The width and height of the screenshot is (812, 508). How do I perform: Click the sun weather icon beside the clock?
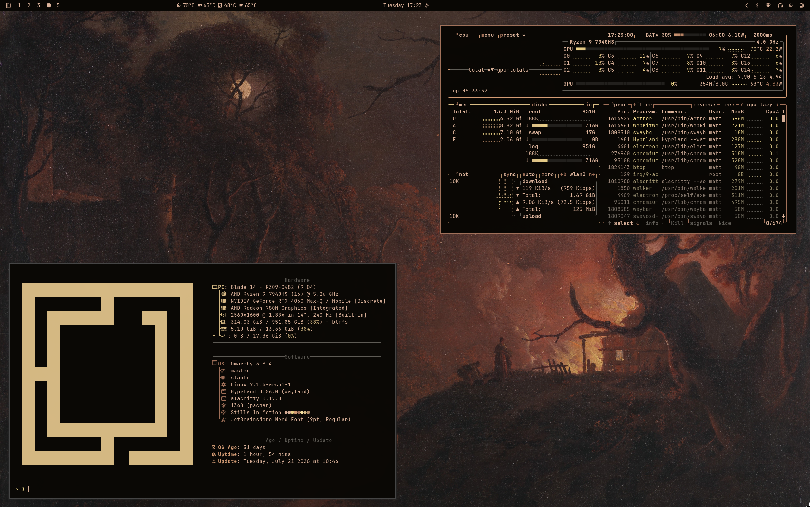point(427,5)
